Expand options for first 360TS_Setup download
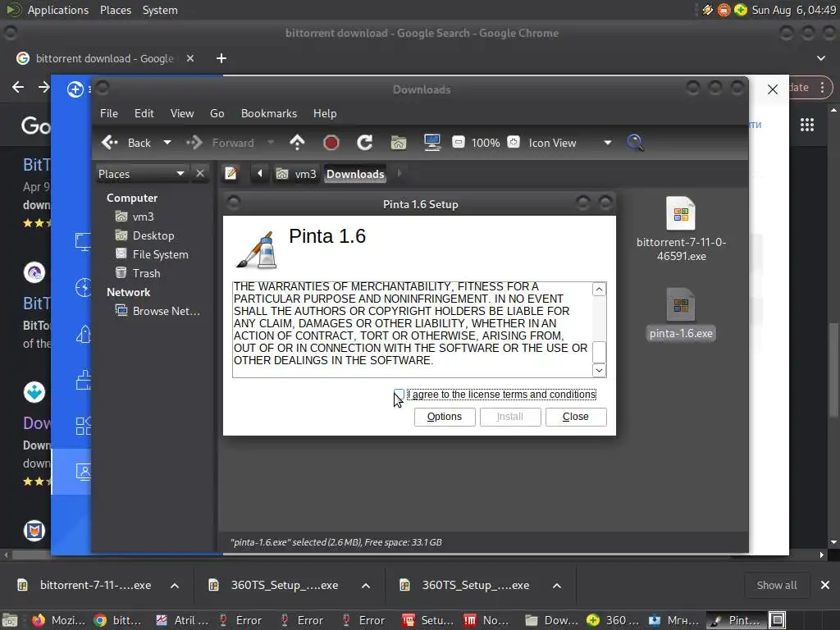 366,586
